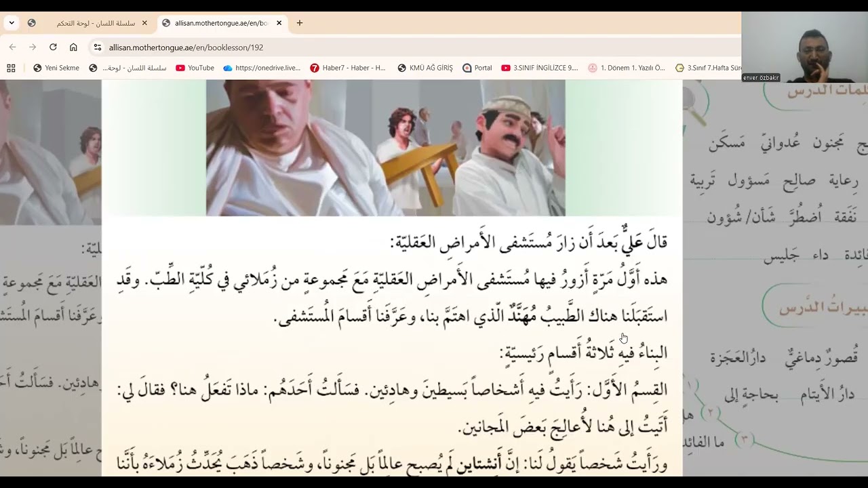Open the onedrive.live bookmark
This screenshot has height=488, width=868.
click(x=262, y=68)
